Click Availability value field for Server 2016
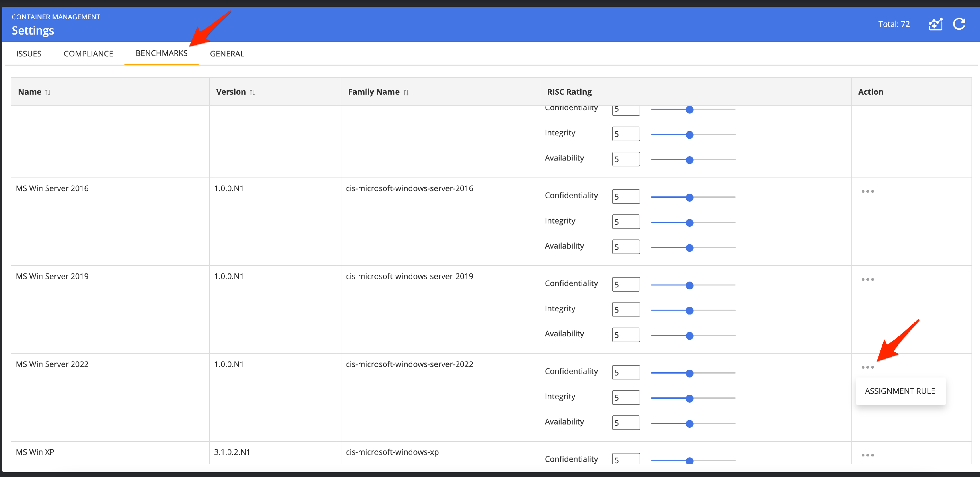980x477 pixels. tap(626, 247)
